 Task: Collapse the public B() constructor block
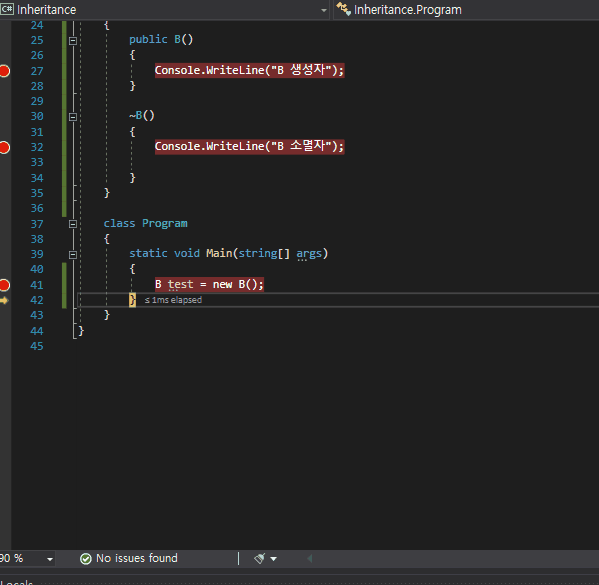point(73,41)
